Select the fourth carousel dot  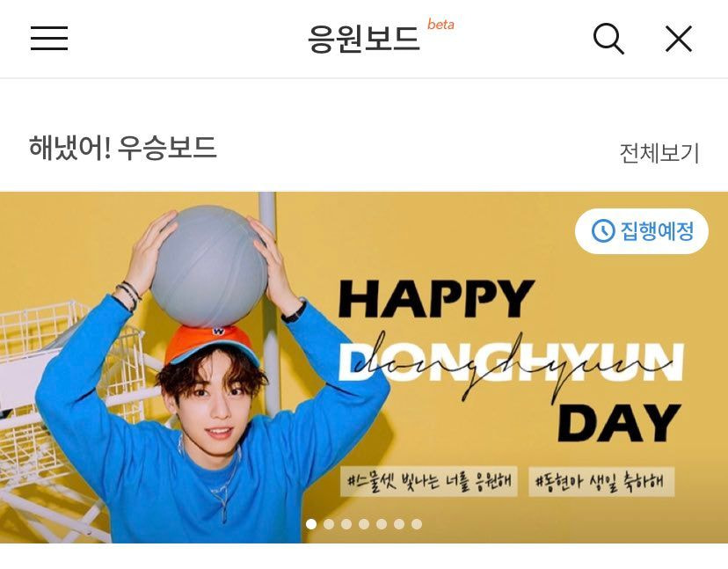pyautogui.click(x=364, y=524)
